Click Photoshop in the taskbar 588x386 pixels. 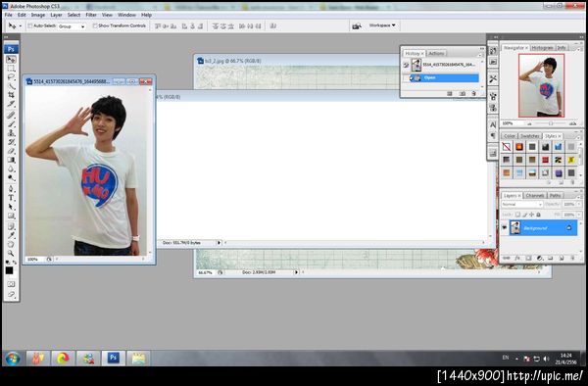click(113, 359)
